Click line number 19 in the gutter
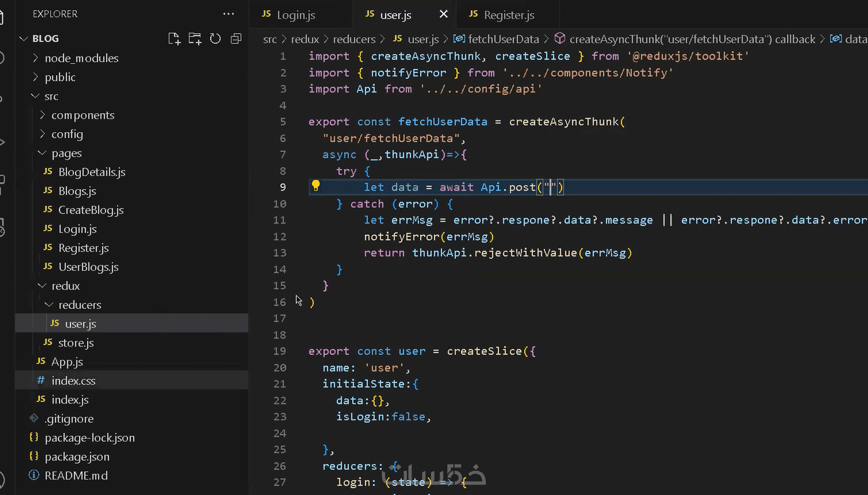 coord(279,351)
